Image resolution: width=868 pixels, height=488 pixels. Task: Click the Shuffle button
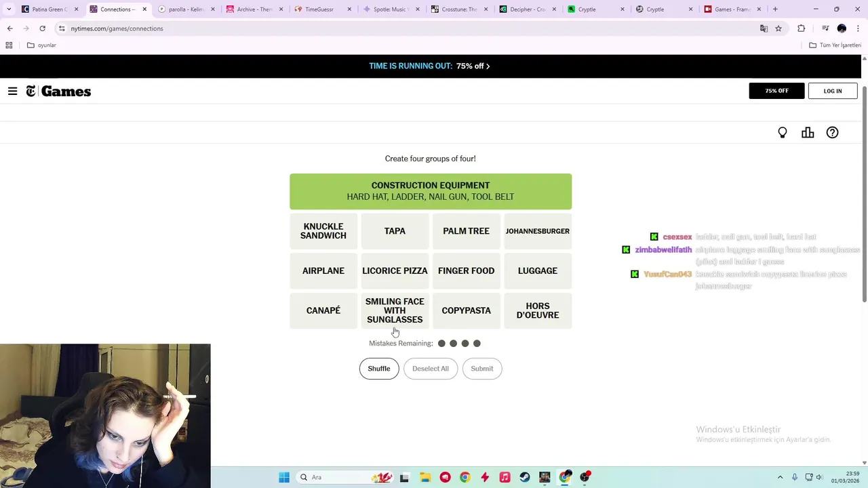click(379, 369)
